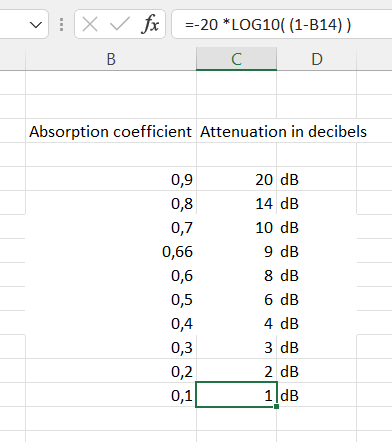Open Insert Function fx dialog

pyautogui.click(x=150, y=24)
